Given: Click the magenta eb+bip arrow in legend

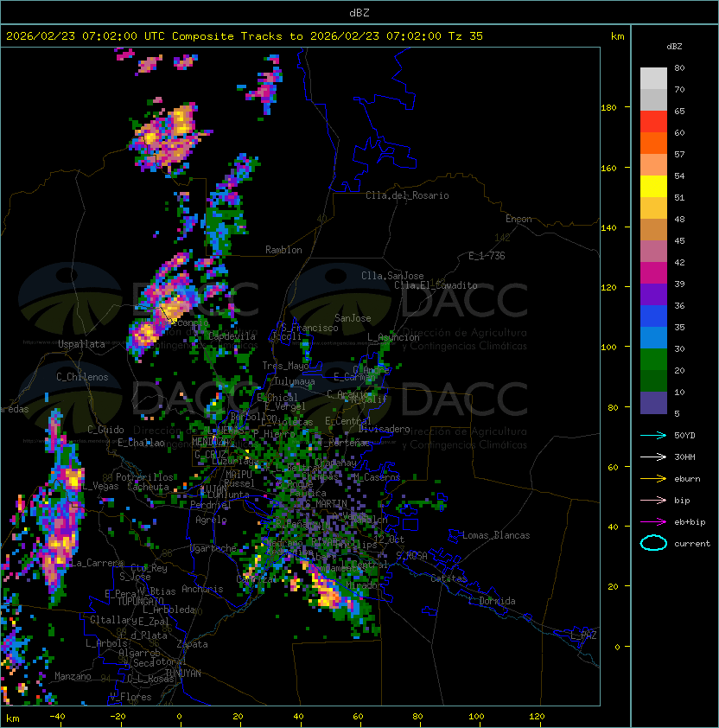Looking at the screenshot, I should (653, 522).
